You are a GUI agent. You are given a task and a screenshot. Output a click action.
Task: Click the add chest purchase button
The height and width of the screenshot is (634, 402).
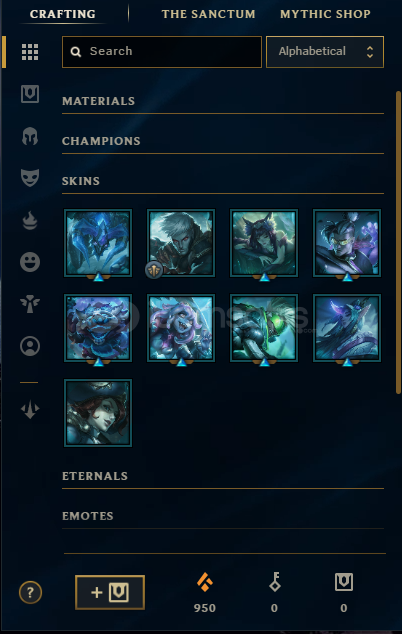tap(110, 592)
